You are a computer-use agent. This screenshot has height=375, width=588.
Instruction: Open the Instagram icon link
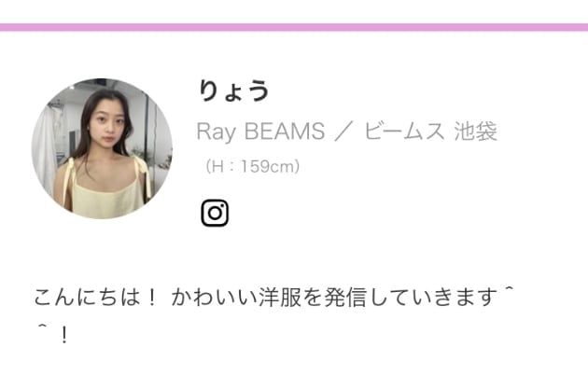click(215, 213)
